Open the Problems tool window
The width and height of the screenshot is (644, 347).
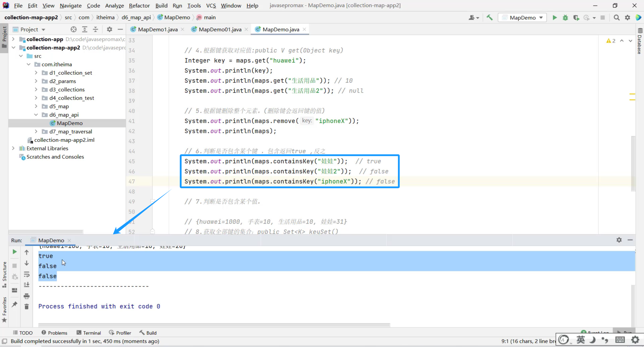coord(54,333)
